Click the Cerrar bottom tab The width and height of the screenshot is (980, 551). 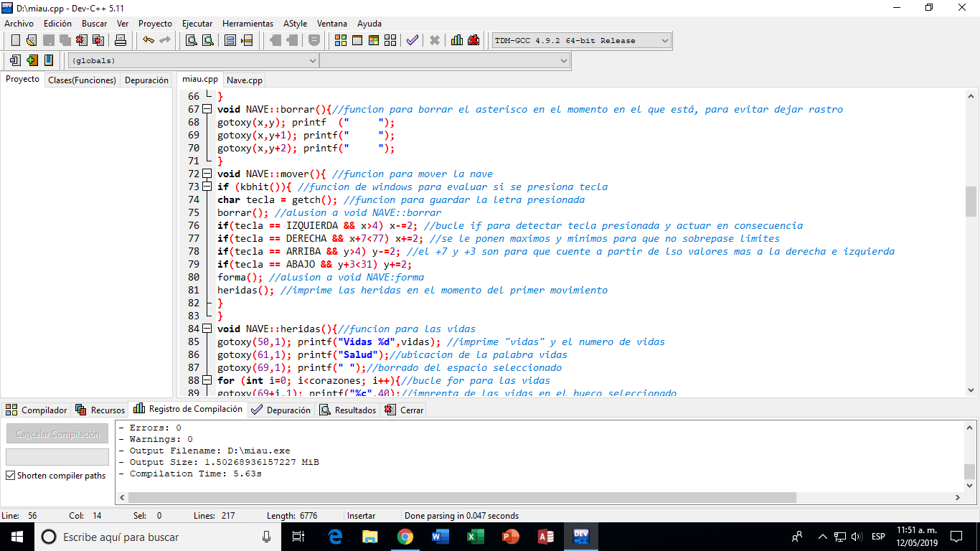click(404, 410)
